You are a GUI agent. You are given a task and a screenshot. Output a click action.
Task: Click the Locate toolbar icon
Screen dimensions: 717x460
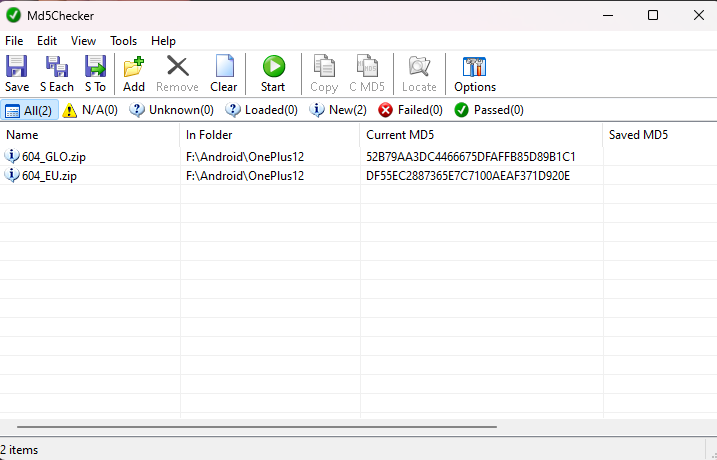coord(419,66)
